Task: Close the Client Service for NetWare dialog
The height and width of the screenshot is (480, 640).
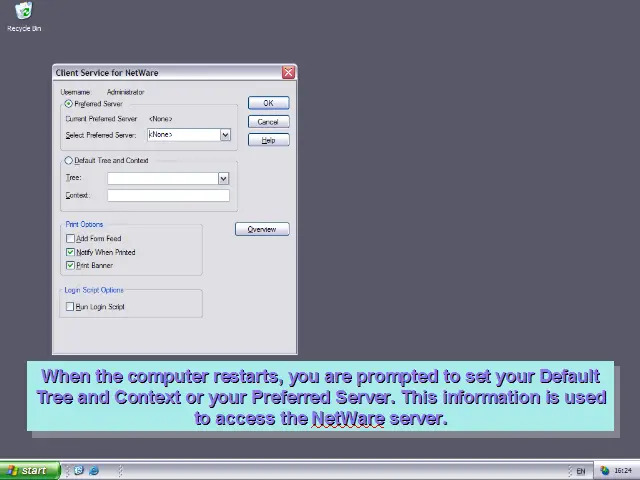Action: pyautogui.click(x=289, y=73)
